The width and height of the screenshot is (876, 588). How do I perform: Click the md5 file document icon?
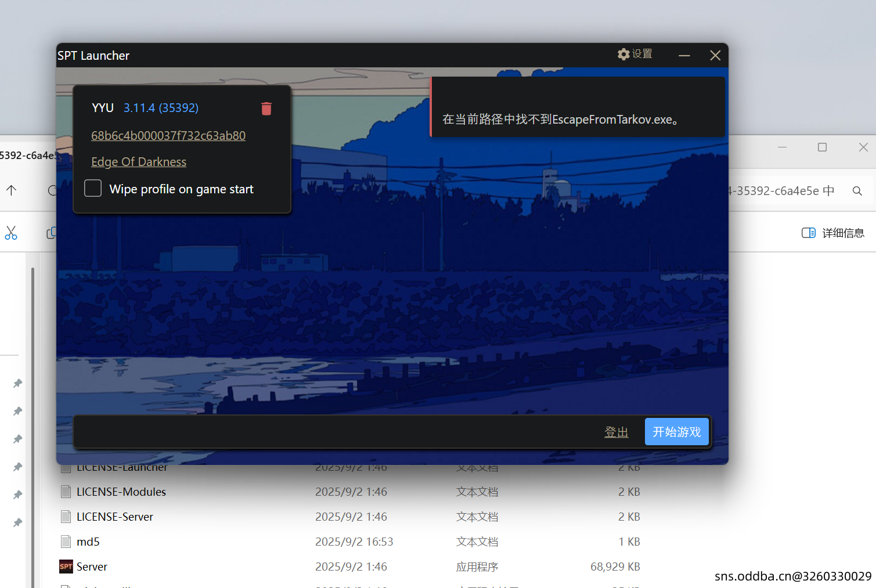click(66, 542)
